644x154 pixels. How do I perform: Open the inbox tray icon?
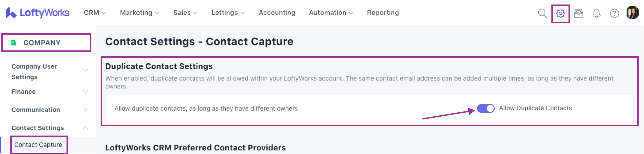(x=578, y=13)
